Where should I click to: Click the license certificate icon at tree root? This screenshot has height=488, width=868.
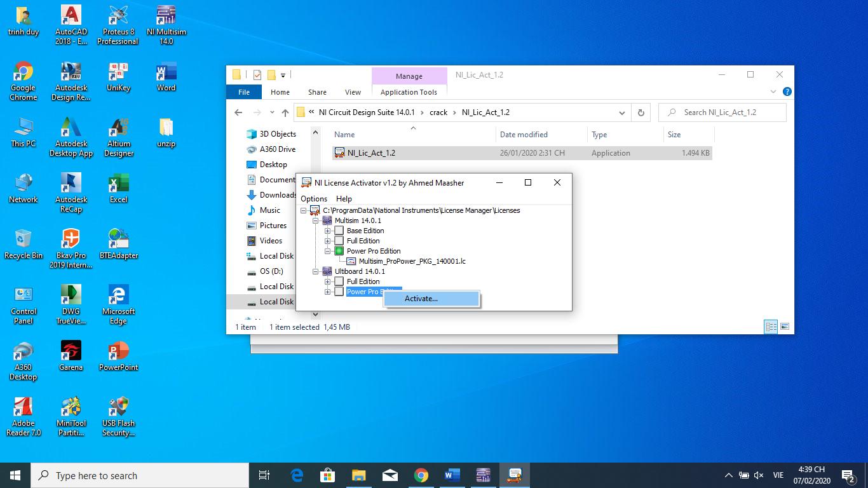click(315, 210)
